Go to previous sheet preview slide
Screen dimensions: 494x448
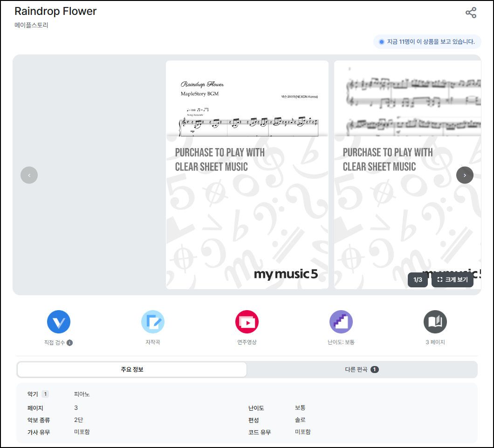[29, 175]
